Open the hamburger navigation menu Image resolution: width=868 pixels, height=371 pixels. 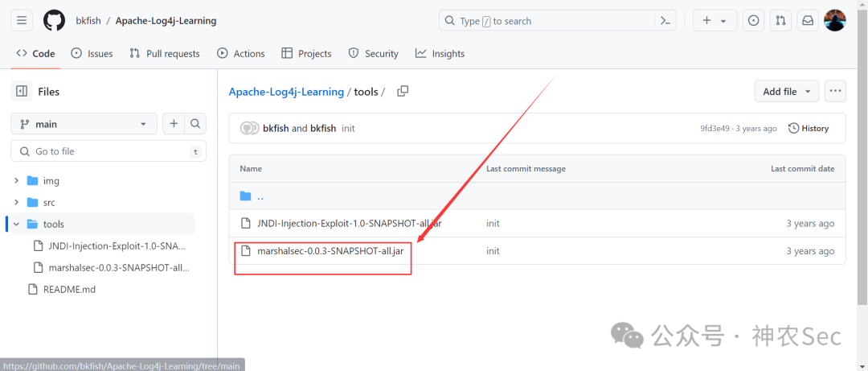point(22,20)
